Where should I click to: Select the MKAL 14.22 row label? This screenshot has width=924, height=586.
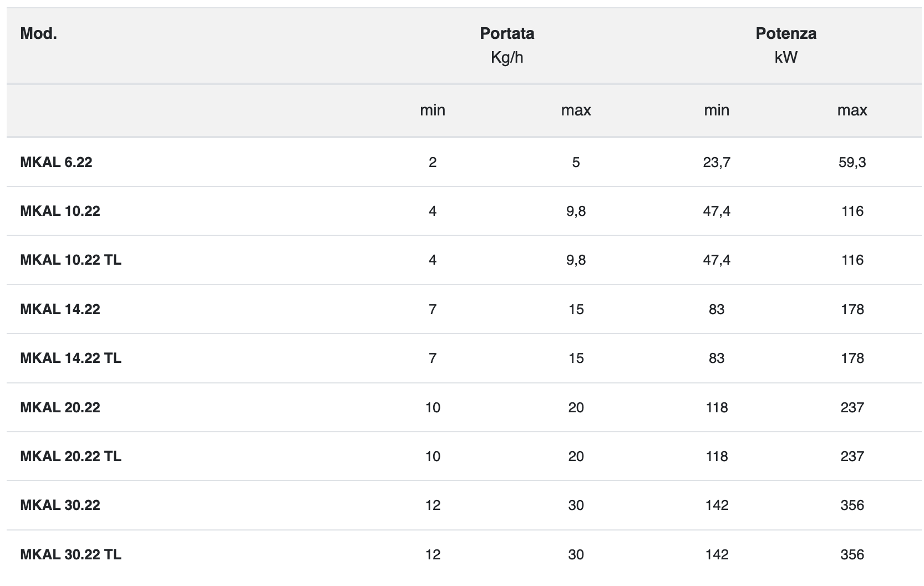click(60, 309)
